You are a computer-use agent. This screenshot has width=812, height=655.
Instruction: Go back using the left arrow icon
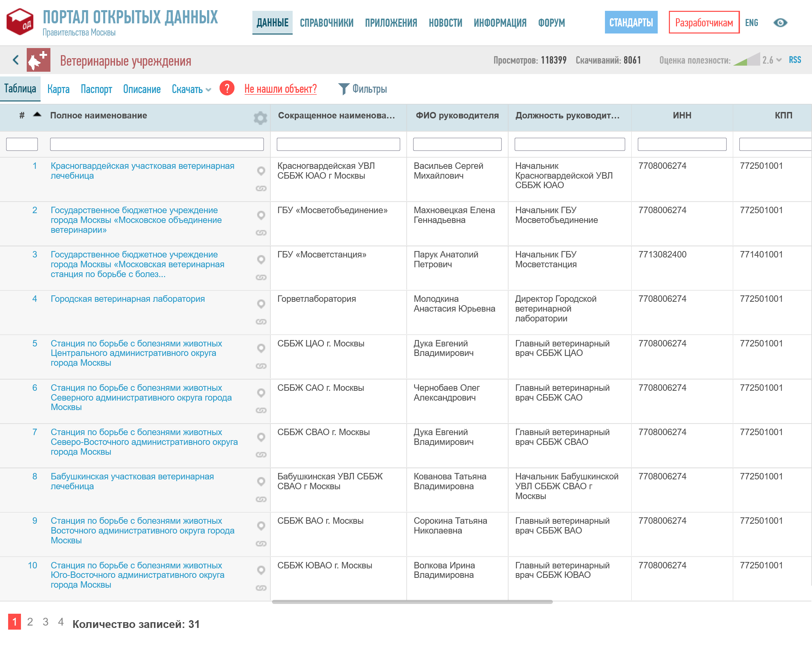click(x=16, y=60)
